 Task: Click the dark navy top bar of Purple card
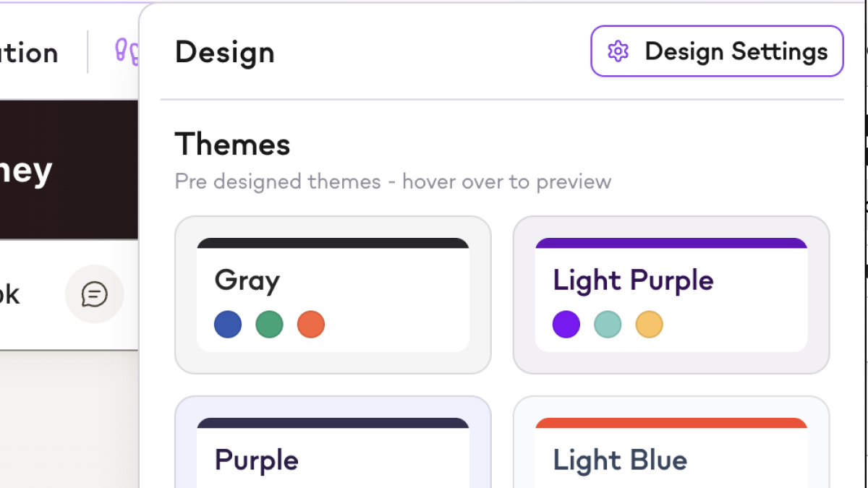(x=333, y=423)
